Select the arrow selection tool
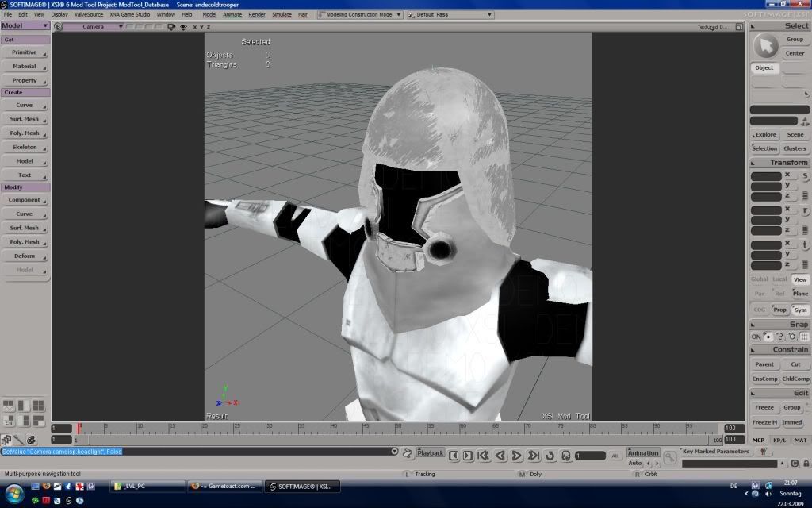 [x=765, y=46]
